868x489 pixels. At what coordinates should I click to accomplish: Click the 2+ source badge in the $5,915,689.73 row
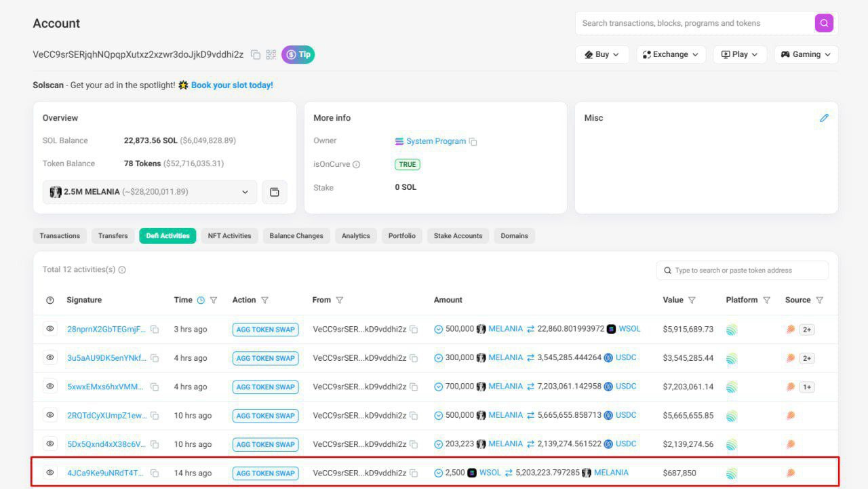coord(806,330)
